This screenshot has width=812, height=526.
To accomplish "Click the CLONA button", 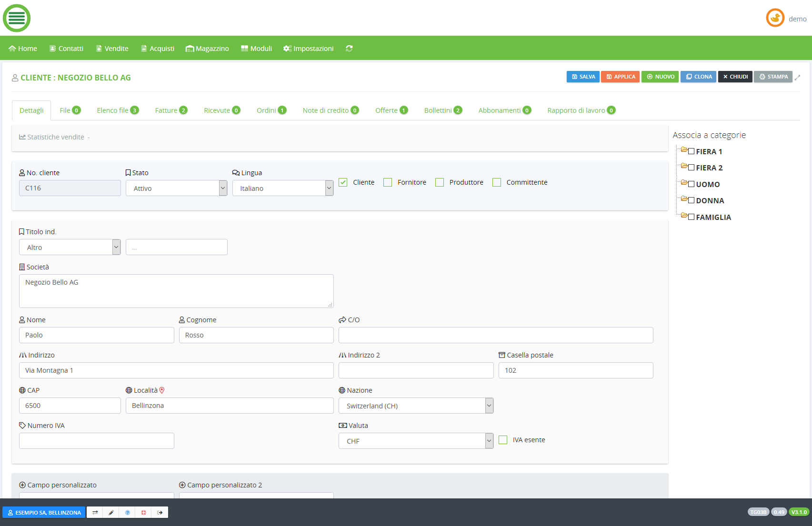I will click(698, 77).
